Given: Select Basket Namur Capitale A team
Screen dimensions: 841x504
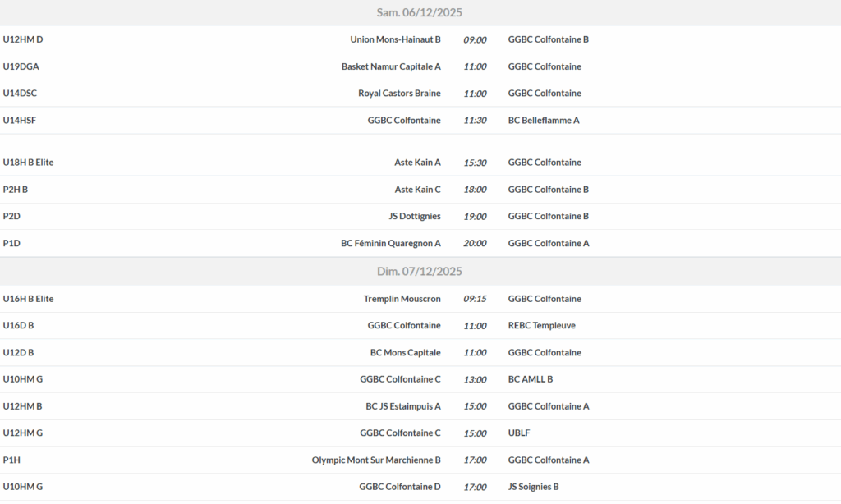Looking at the screenshot, I should [x=391, y=66].
